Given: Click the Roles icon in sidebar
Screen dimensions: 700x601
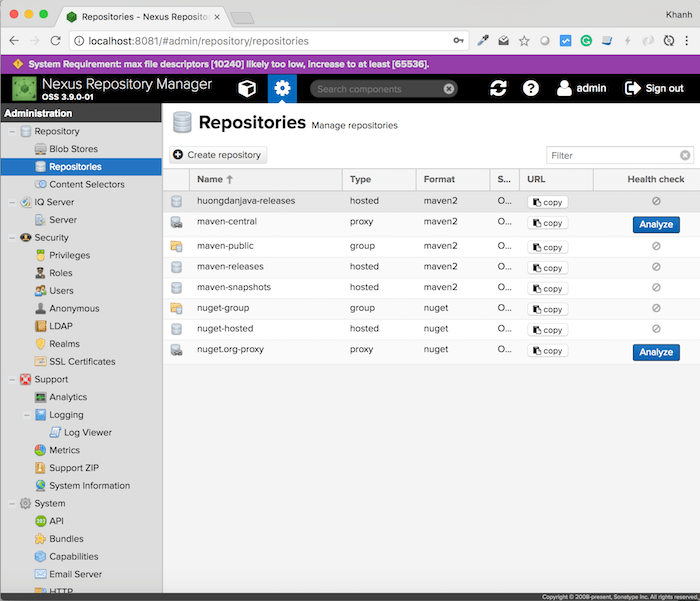Looking at the screenshot, I should (x=40, y=273).
